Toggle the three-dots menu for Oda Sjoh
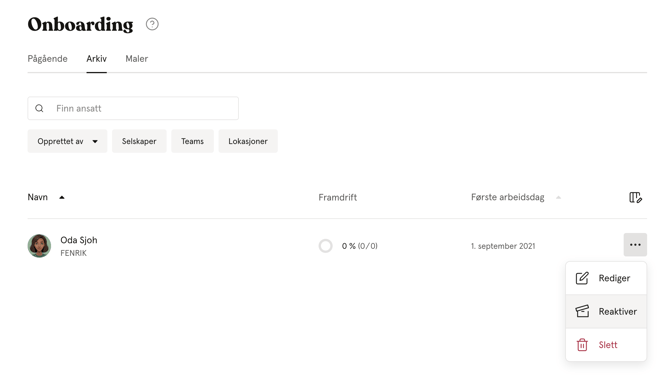This screenshot has height=377, width=670. tap(635, 244)
